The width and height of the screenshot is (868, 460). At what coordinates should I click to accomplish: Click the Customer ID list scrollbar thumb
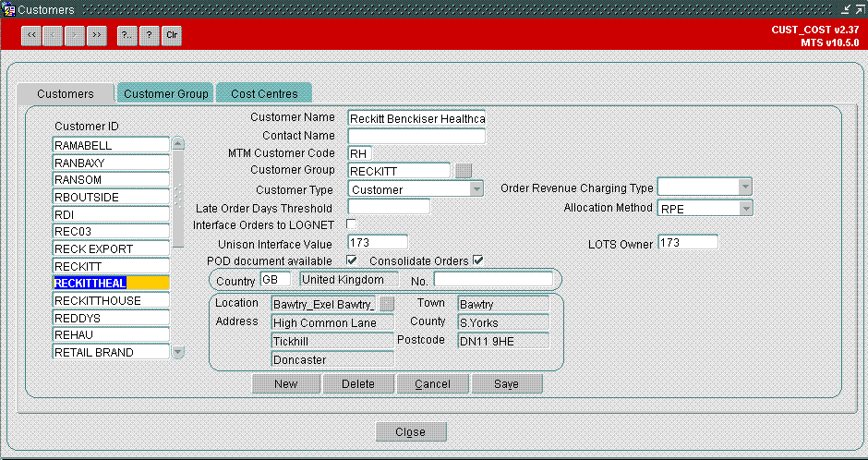[x=177, y=199]
